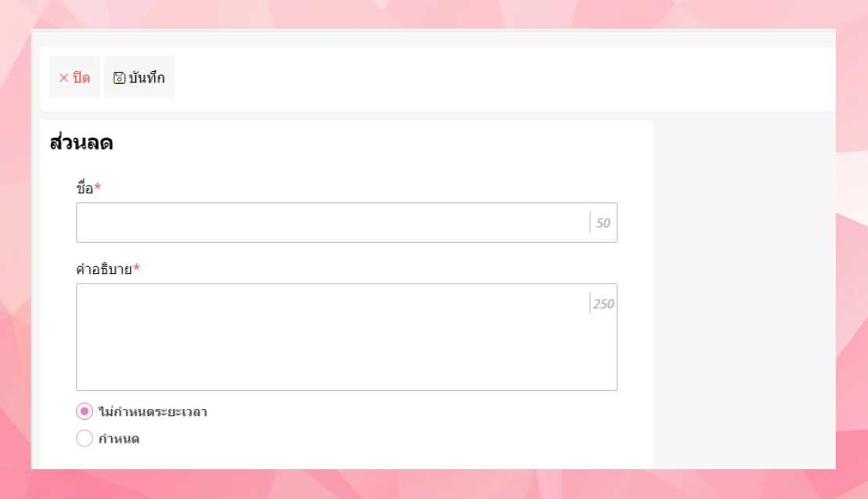Click the คำอธิบาย field label
Screen dimensions: 868x499
pyautogui.click(x=103, y=269)
